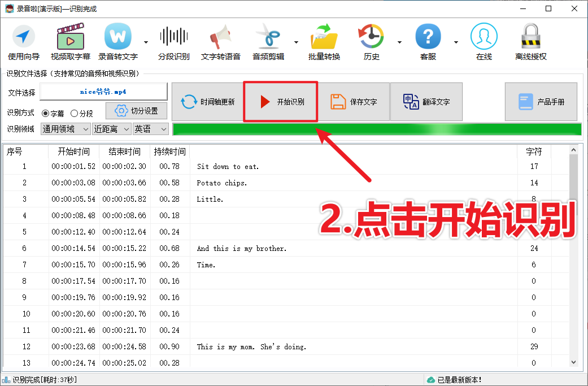Click end time 00:00:21.70 in row 11
This screenshot has height=386, width=588.
[124, 330]
